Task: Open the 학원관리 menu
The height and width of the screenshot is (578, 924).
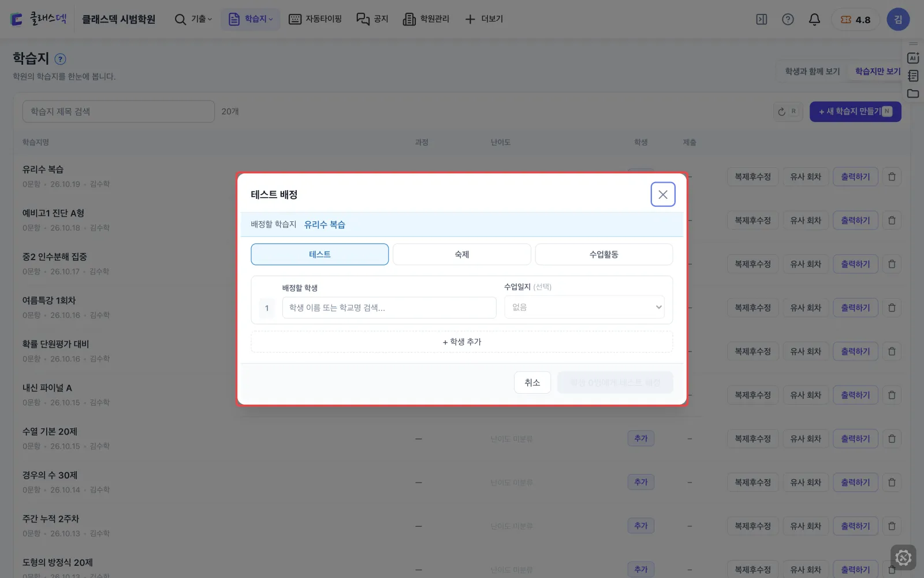Action: 426,20
